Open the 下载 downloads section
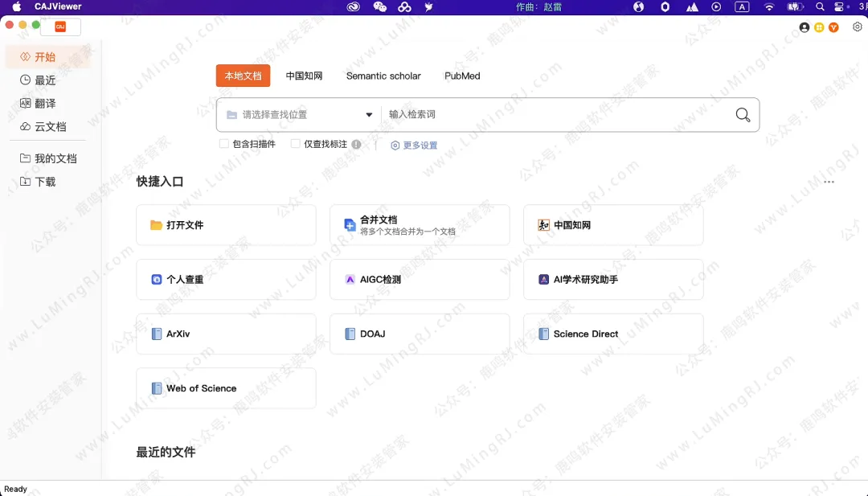 (x=44, y=182)
